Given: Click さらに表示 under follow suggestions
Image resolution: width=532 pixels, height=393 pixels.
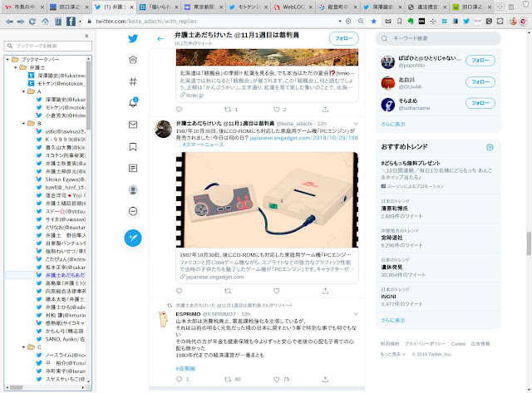Looking at the screenshot, I should click(x=393, y=124).
